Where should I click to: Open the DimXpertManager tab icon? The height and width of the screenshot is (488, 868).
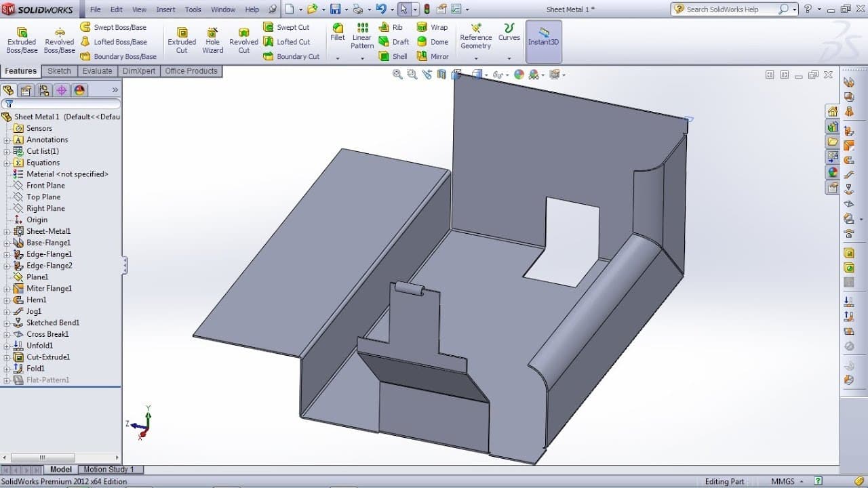pos(62,90)
